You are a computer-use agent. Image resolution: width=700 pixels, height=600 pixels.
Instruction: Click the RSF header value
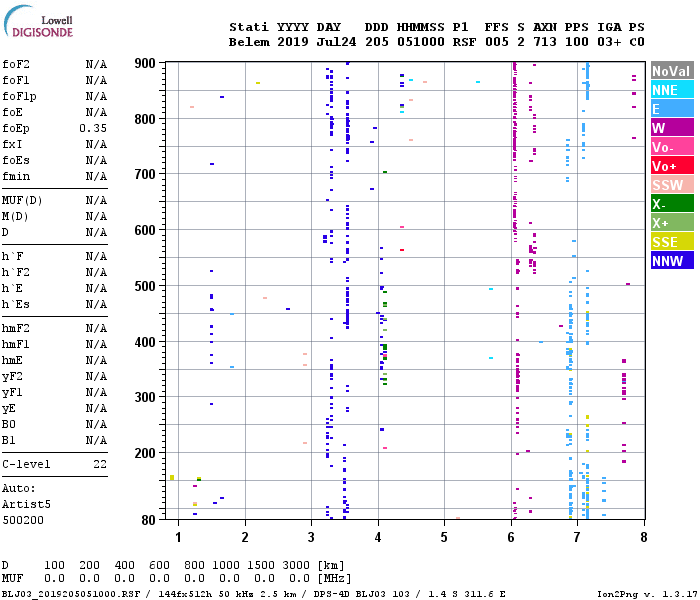(x=464, y=42)
